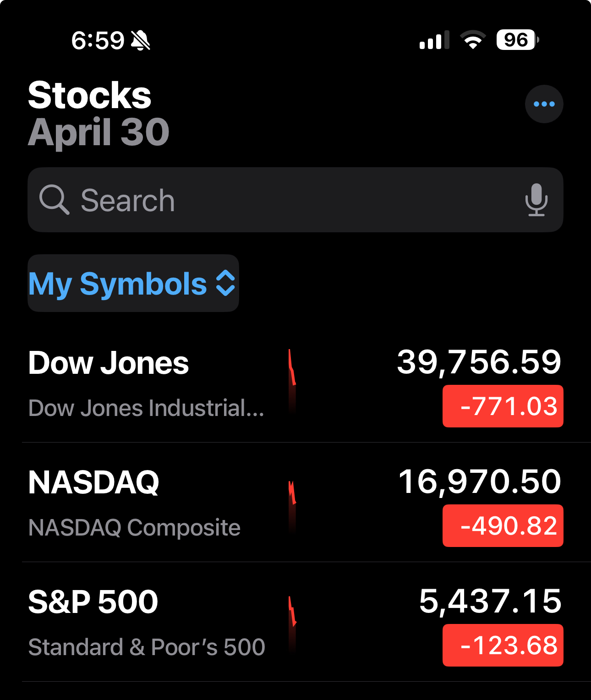Tap the Stocks April 30 title
This screenshot has width=591, height=700.
(x=98, y=113)
